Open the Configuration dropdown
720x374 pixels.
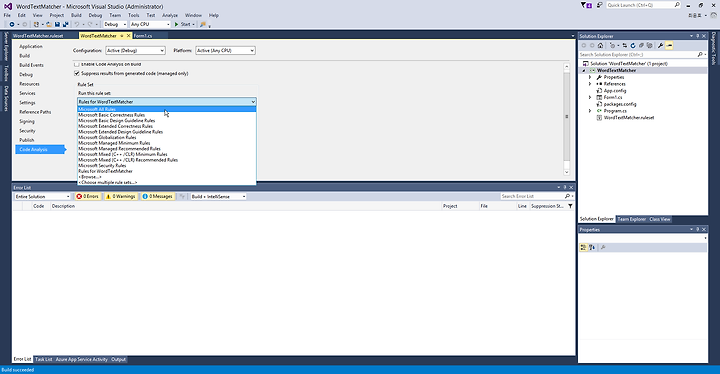tap(135, 51)
